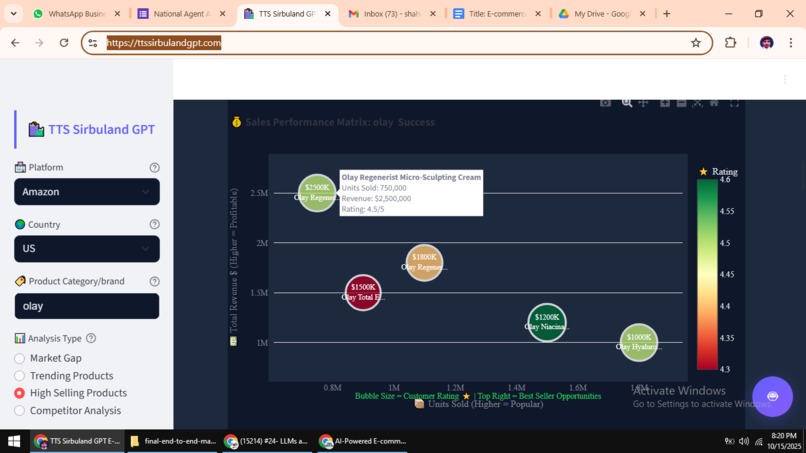Click the $2500K Olay Regenerist bubble
Screen dimensions: 806x453
click(317, 193)
